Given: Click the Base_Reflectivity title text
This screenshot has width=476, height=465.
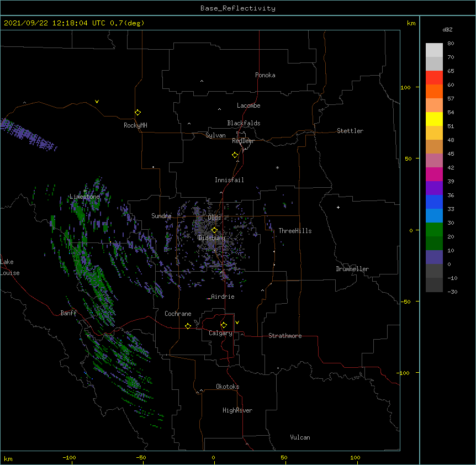Looking at the screenshot, I should coord(238,8).
